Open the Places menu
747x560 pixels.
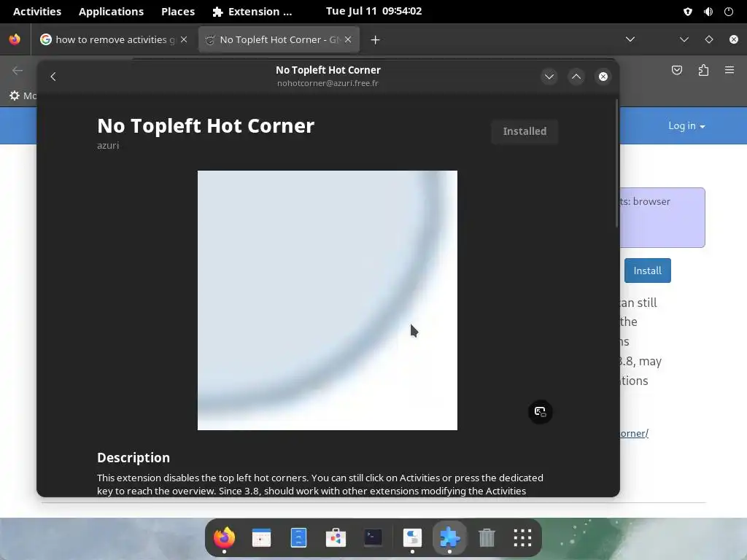click(178, 12)
